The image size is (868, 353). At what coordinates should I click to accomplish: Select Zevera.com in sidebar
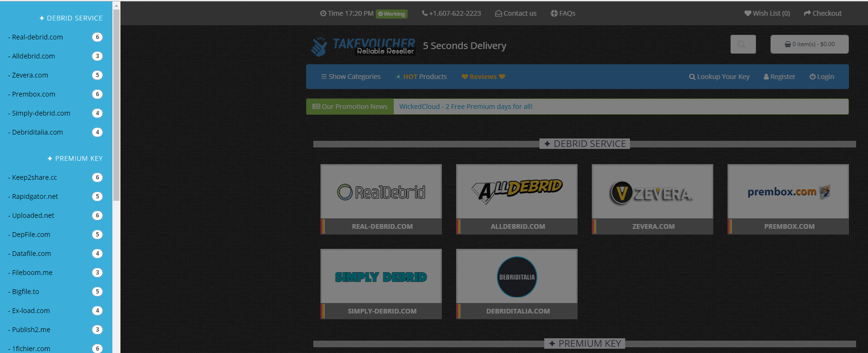30,75
